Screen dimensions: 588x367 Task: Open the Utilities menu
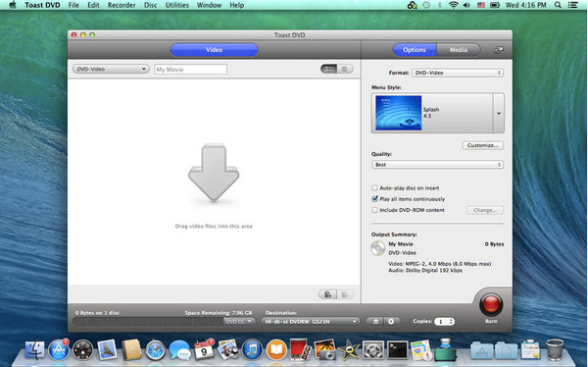pyautogui.click(x=177, y=5)
